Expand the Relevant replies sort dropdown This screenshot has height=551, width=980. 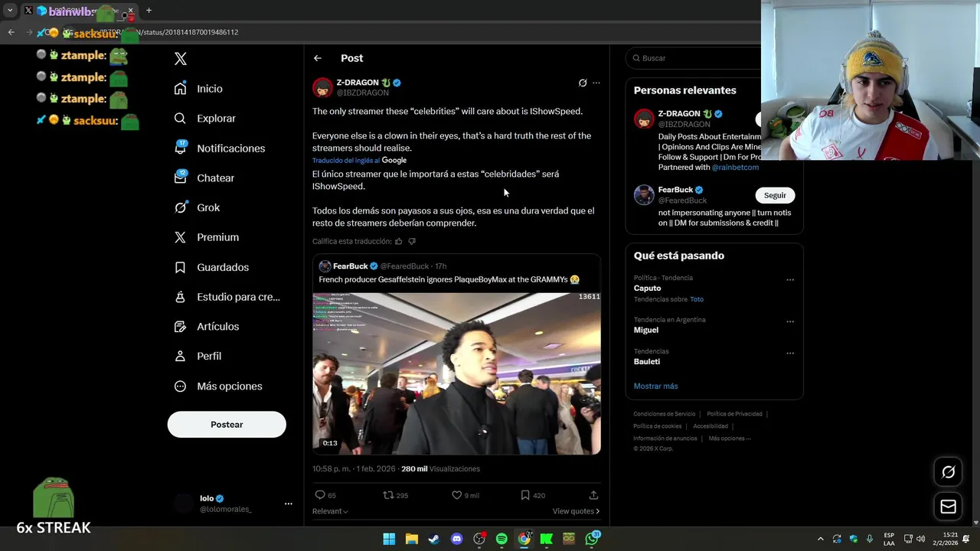(330, 511)
